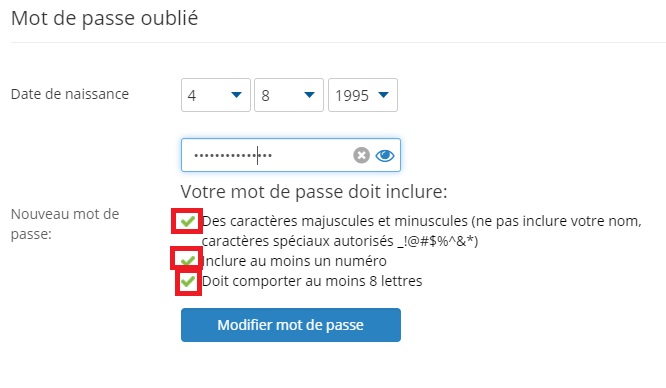Click the checkmark beside Doit comporter au moins 8 lettres
This screenshot has height=388, width=666.
coord(187,281)
